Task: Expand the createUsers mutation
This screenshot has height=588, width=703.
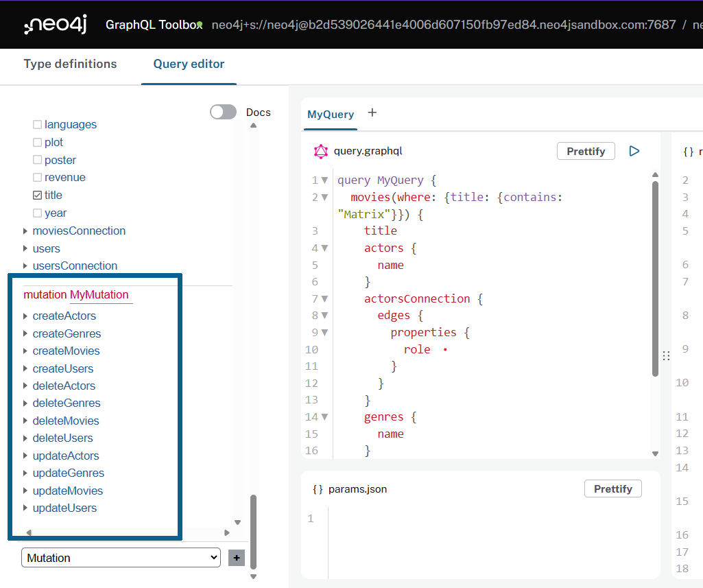Action: [25, 368]
